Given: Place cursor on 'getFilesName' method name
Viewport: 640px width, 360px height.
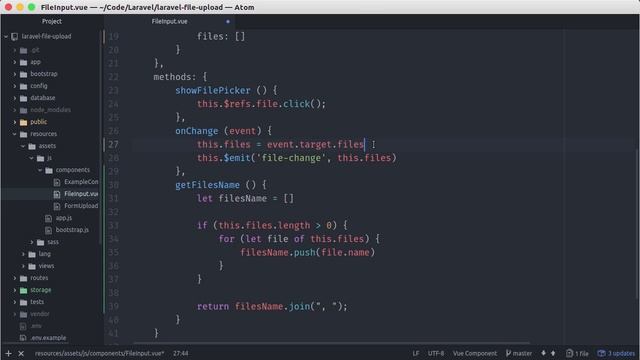Looking at the screenshot, I should pyautogui.click(x=207, y=185).
